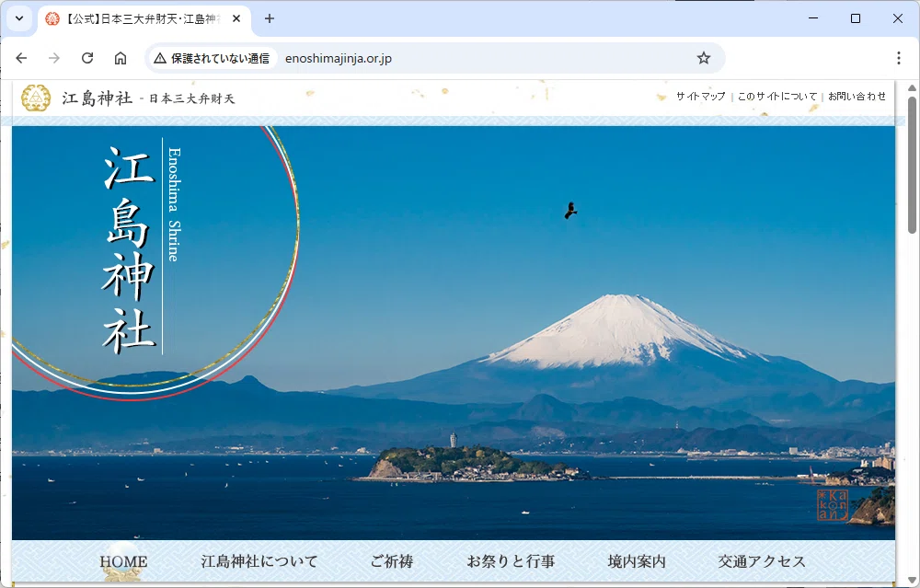Open the tab search dropdown arrow
The width and height of the screenshot is (920, 588).
[x=19, y=18]
